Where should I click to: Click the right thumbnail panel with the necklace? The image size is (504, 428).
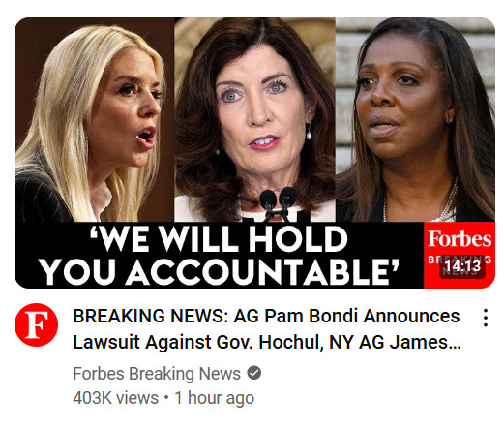[415, 119]
